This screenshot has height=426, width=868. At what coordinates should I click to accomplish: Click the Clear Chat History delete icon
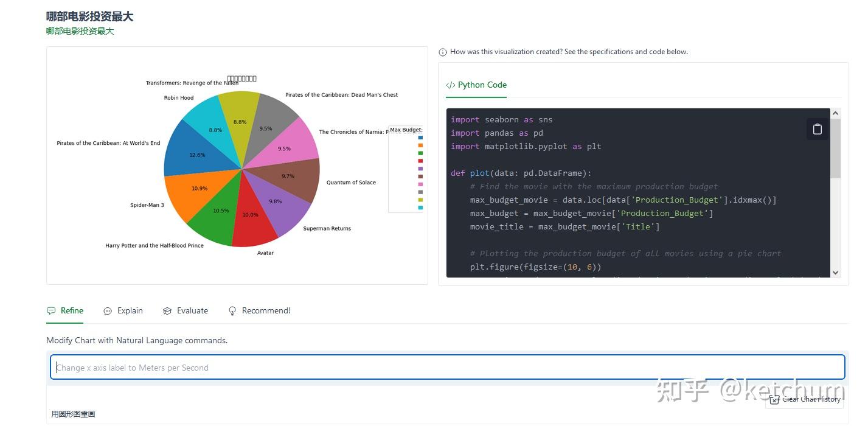coord(774,399)
